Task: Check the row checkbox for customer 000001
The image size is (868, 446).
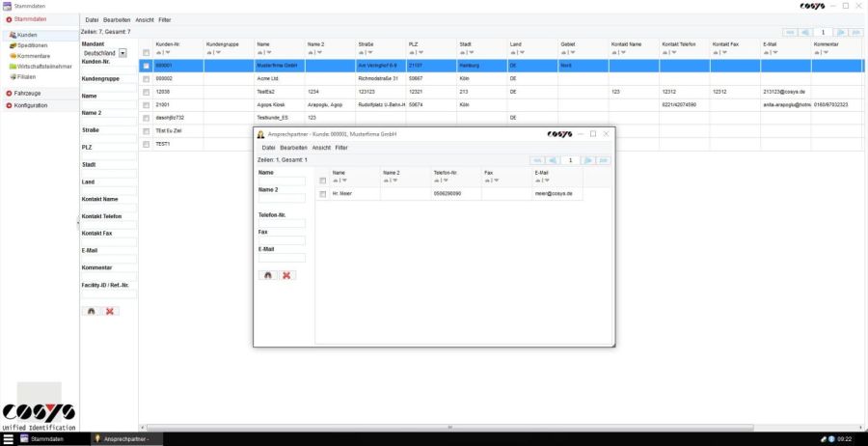Action: 147,66
